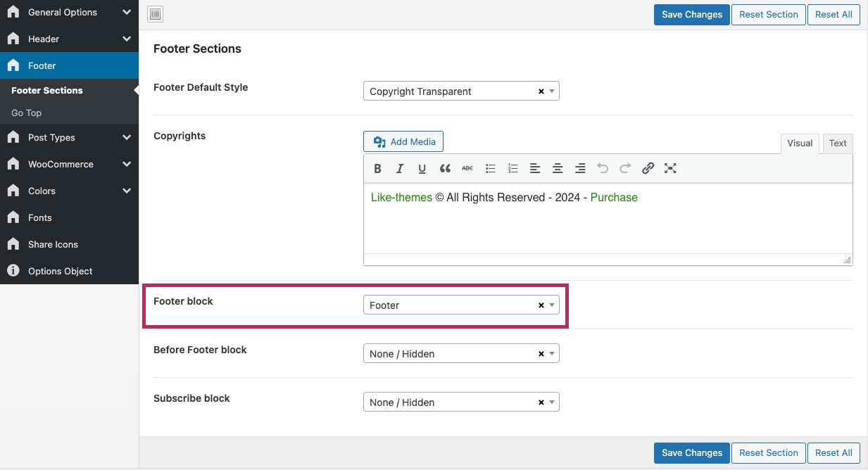The width and height of the screenshot is (868, 470).
Task: Click the underline formatting icon
Action: 422,168
